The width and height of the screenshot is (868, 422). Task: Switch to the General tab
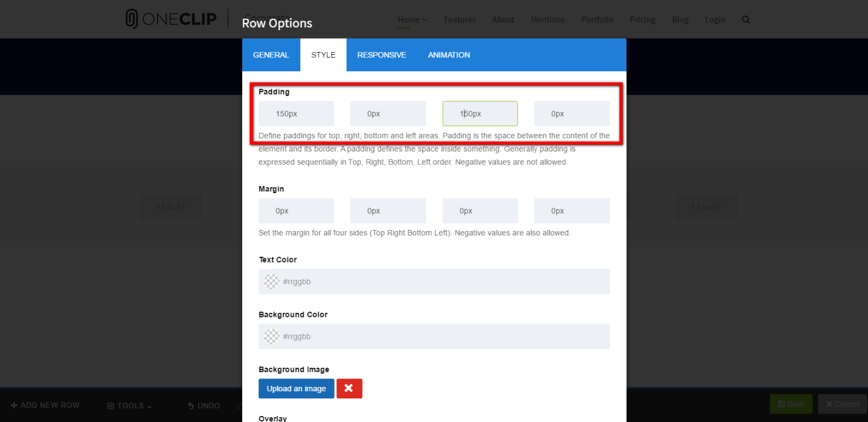click(271, 55)
